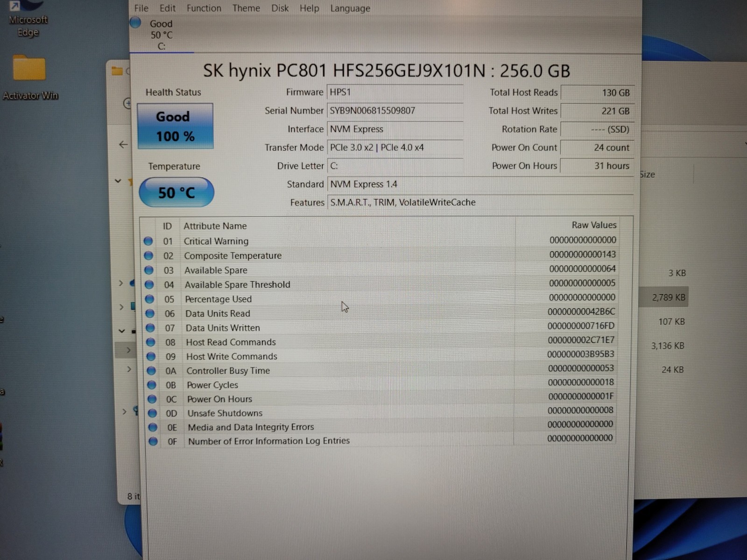
Task: Select the 2,789 KB file row in Explorer
Action: click(664, 297)
